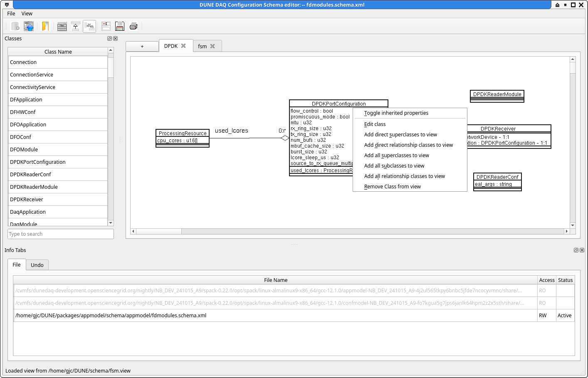Open the window menu icon in title bar
The height and width of the screenshot is (378, 588).
[7, 5]
